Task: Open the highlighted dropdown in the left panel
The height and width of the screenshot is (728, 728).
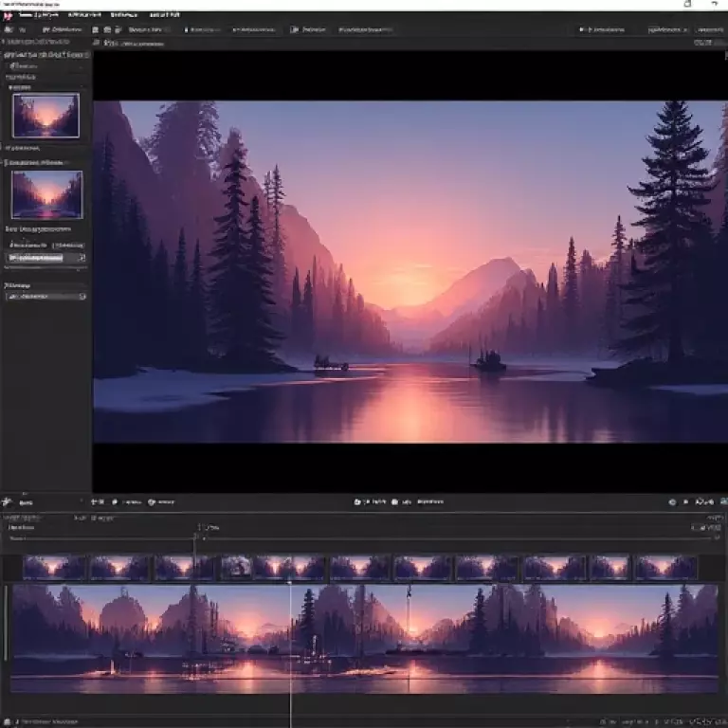Action: [x=46, y=257]
